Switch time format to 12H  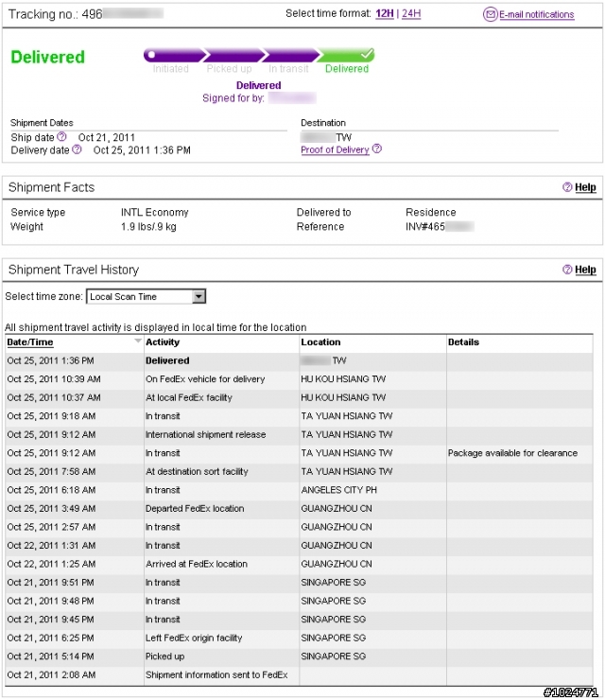385,14
